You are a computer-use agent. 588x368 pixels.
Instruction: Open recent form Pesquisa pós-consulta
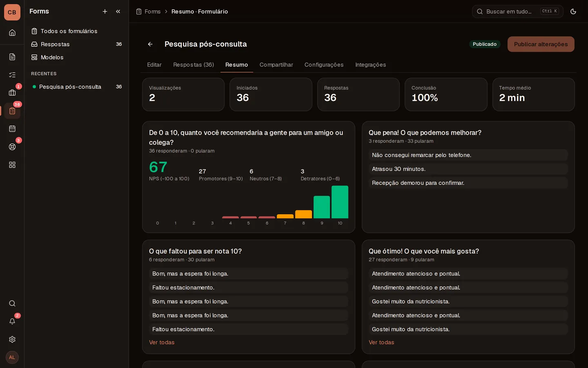(76, 87)
